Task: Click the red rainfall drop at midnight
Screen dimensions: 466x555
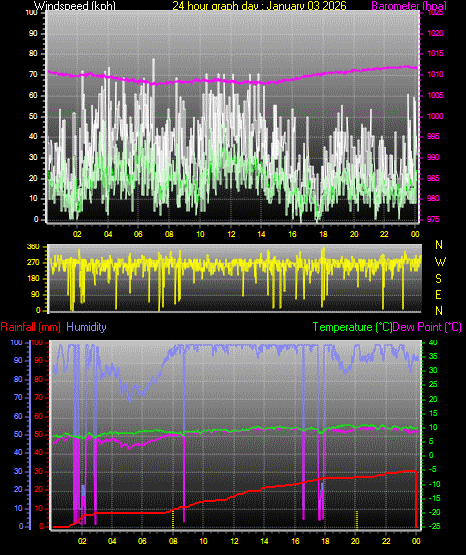Action: tap(416, 499)
